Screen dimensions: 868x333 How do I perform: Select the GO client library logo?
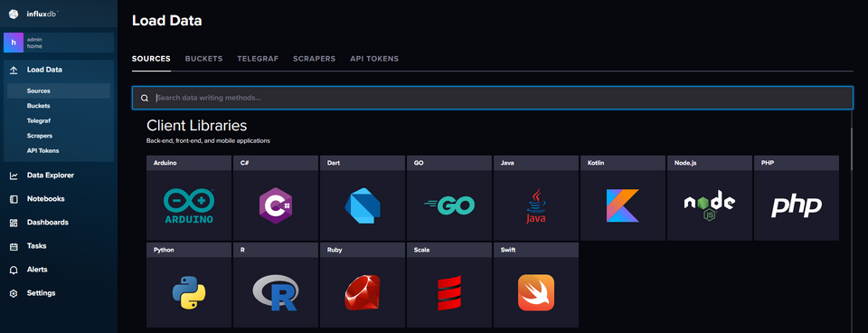[x=449, y=205]
